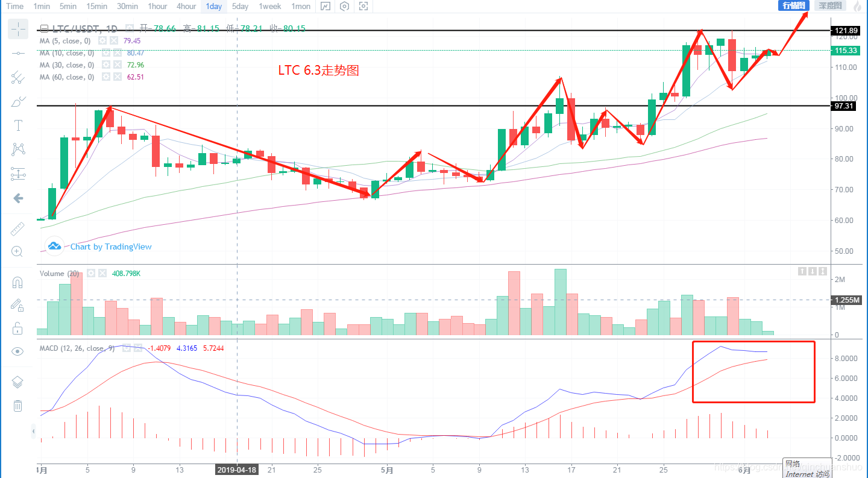Remove the Volume (20) indicator
The image size is (868, 478).
[x=102, y=273]
